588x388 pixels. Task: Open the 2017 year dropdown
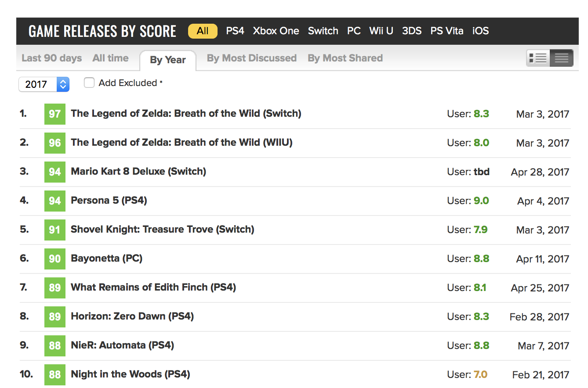tap(44, 84)
